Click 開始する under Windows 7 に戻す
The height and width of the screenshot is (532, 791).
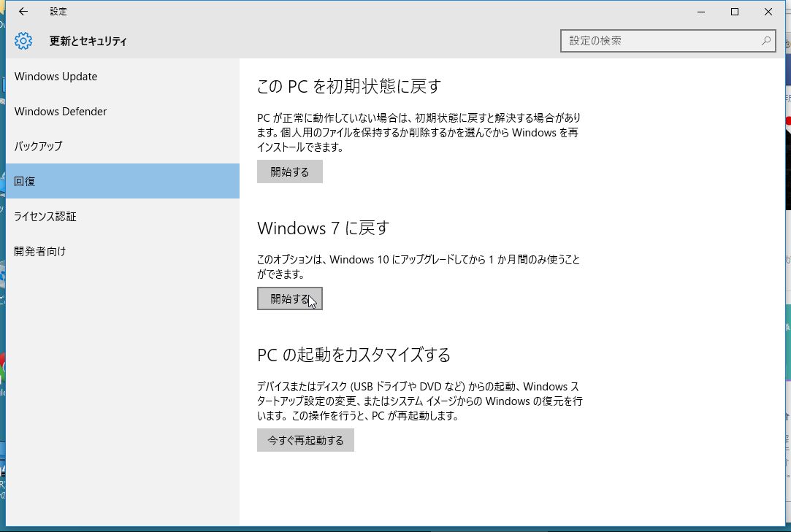click(x=289, y=298)
